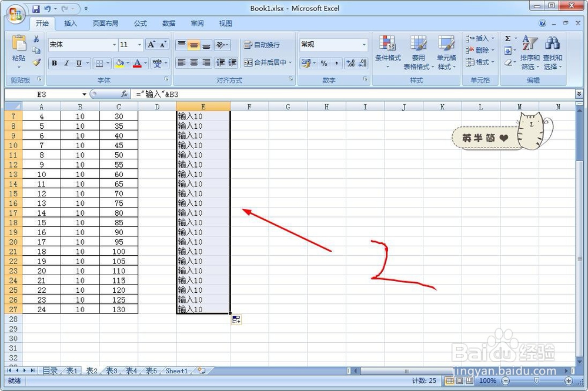Open the Customize Quick Access Toolbar arrow
This screenshot has height=391, width=588.
click(86, 8)
